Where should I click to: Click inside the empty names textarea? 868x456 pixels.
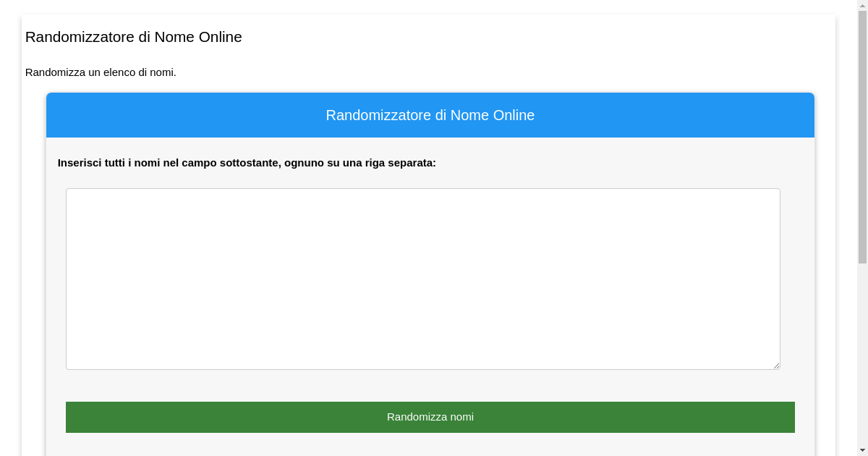coord(422,278)
